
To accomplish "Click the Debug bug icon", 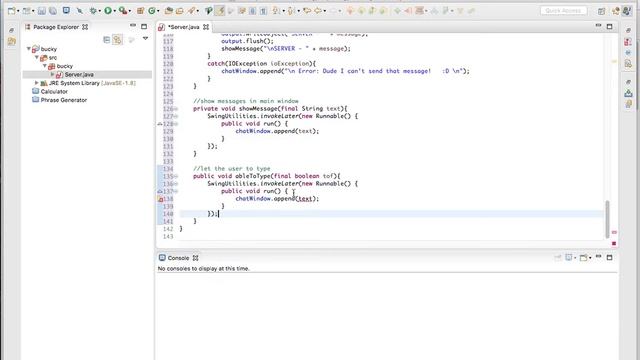I will [x=93, y=11].
